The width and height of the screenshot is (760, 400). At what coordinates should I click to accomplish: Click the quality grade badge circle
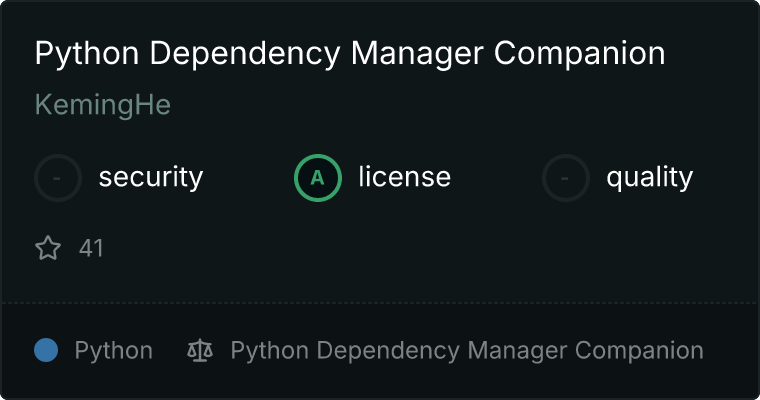click(566, 178)
